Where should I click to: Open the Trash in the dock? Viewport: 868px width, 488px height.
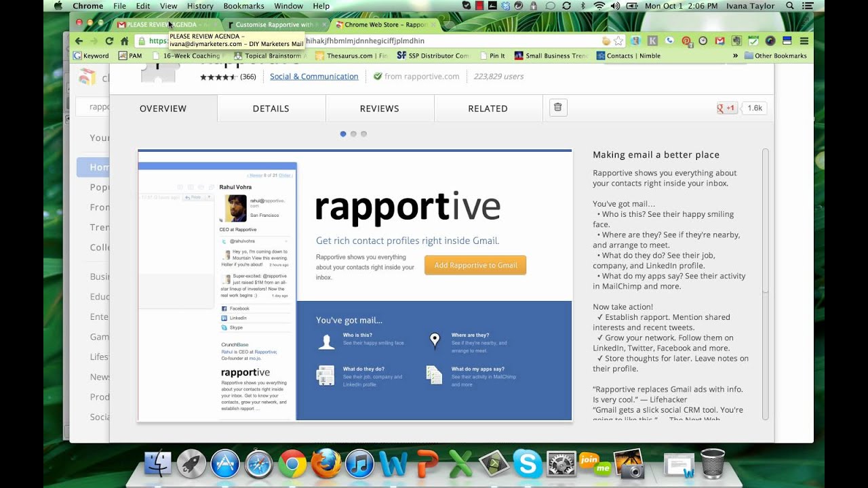[713, 464]
